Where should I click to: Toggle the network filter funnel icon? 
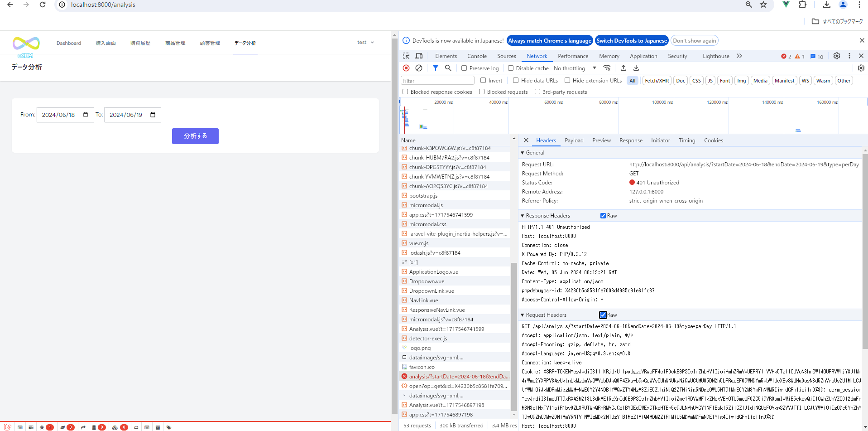click(x=435, y=68)
